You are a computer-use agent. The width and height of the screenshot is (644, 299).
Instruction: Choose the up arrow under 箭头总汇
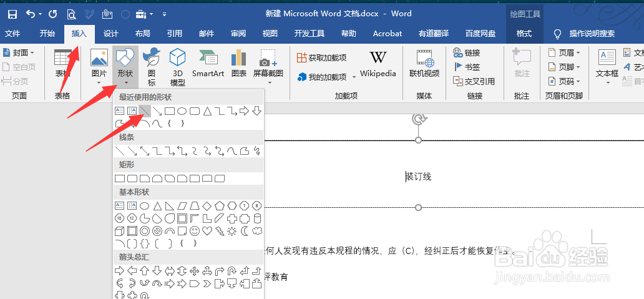[144, 271]
